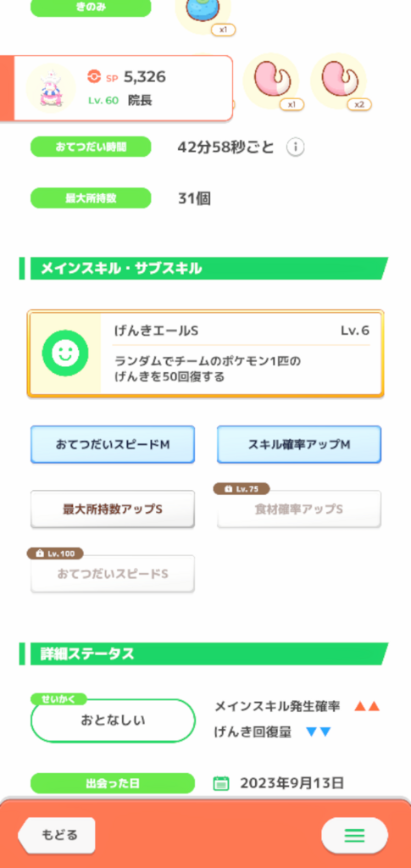Tap the info icon next to おてつだい時間
This screenshot has height=868, width=411.
point(296,147)
